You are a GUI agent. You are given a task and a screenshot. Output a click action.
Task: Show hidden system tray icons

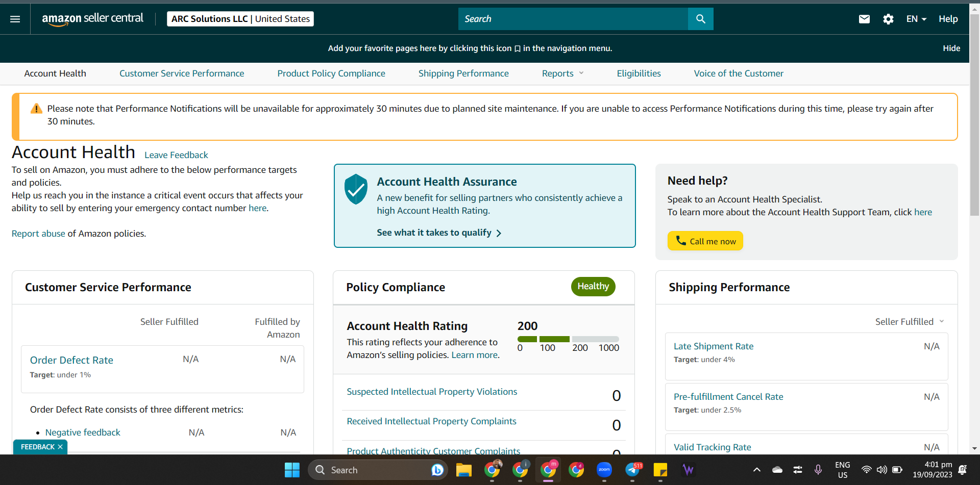[757, 470]
